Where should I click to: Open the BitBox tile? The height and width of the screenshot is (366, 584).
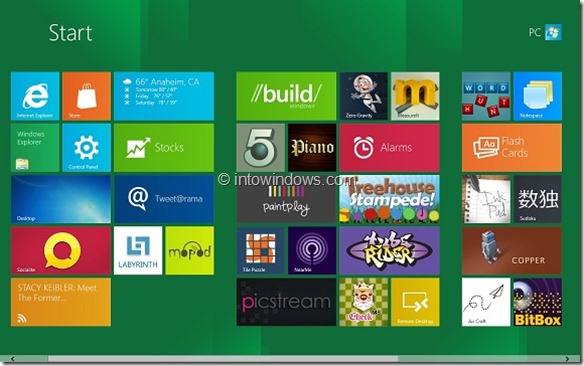537,302
